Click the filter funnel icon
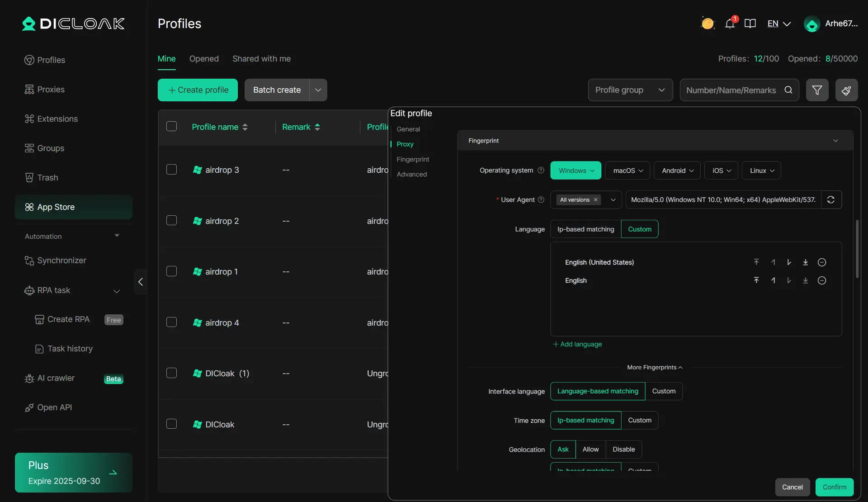Screen dimensions: 868x502 [817, 90]
